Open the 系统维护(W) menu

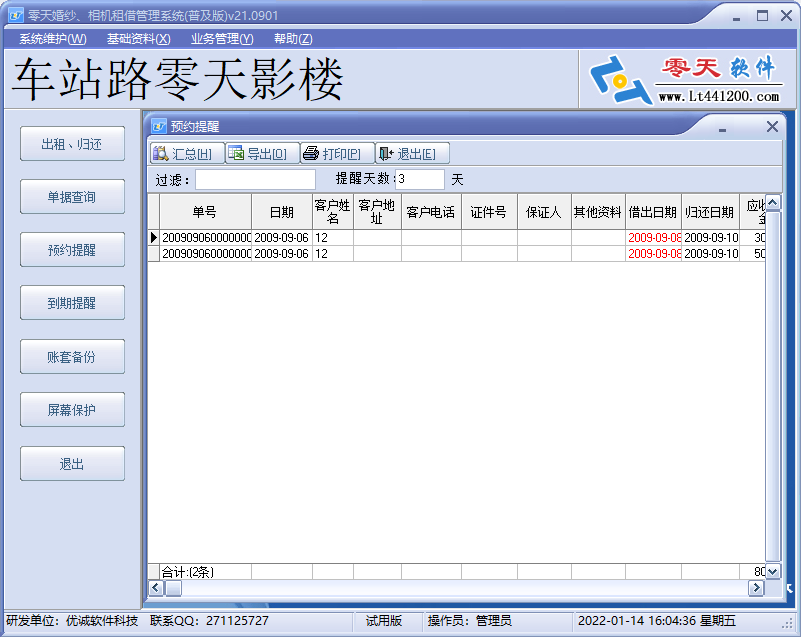click(53, 39)
